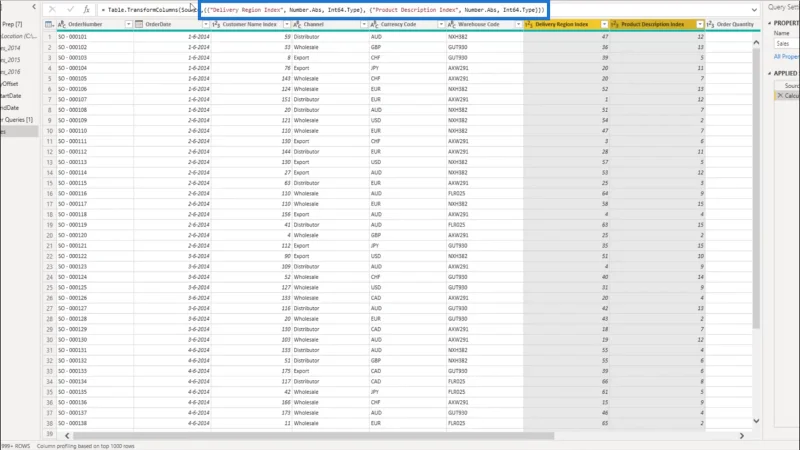Click the horizontal scrollbar thumb
Image resolution: width=800 pixels, height=450 pixels.
coord(313,436)
